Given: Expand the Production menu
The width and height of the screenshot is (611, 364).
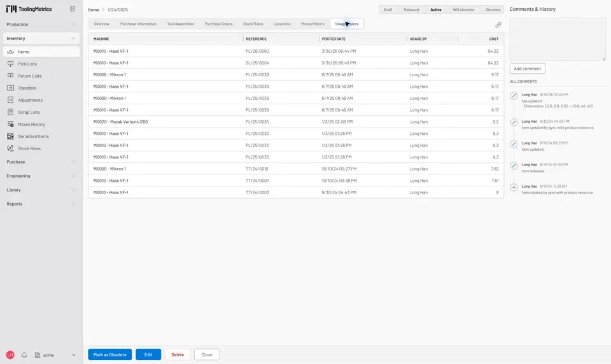Looking at the screenshot, I should [41, 25].
